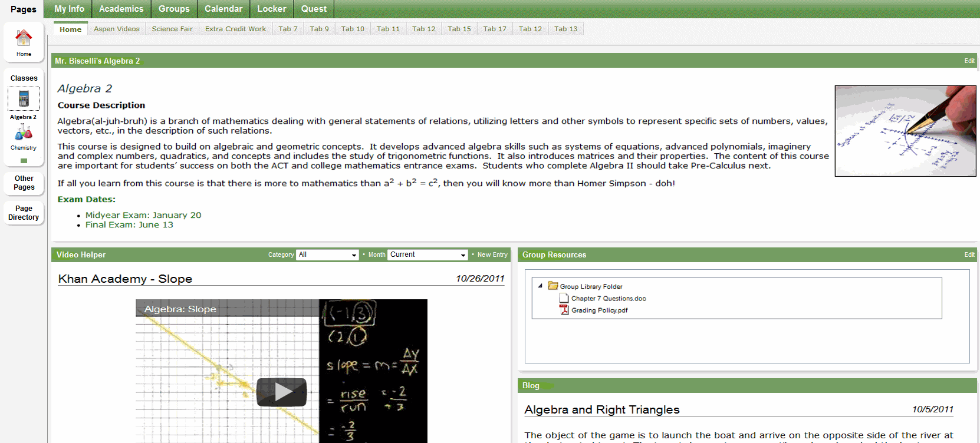
Task: Open the Chapter 7 Questions.doc file
Action: 608,299
